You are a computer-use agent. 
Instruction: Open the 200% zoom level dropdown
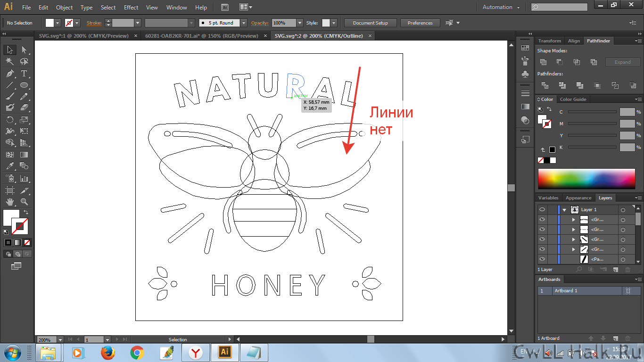[x=60, y=339]
